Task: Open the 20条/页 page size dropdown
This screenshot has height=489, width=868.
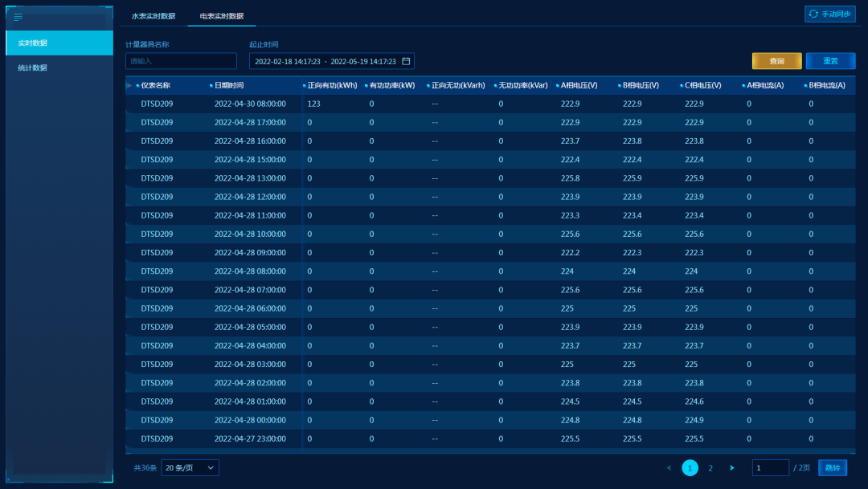Action: [190, 467]
